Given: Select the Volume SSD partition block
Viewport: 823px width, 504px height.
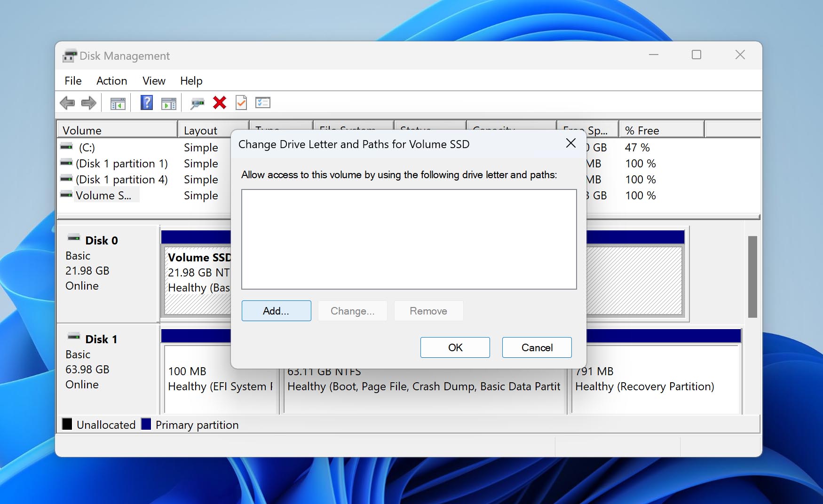Looking at the screenshot, I should 198,281.
